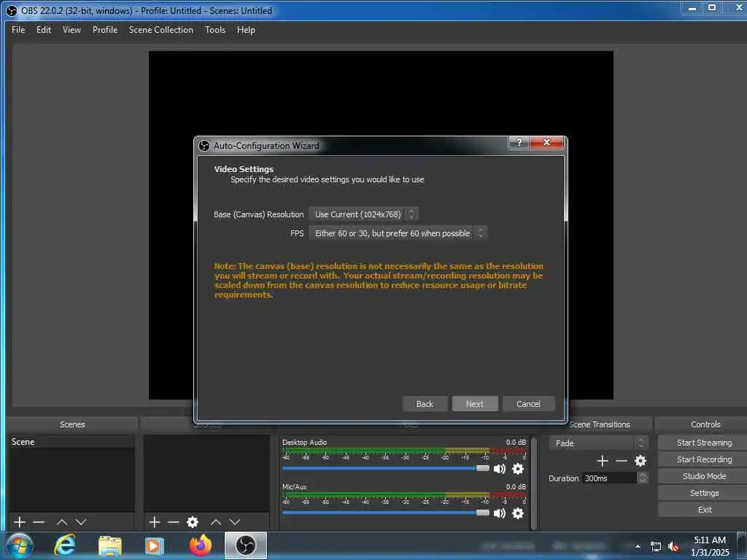Move scene up with arrow icon

click(62, 522)
